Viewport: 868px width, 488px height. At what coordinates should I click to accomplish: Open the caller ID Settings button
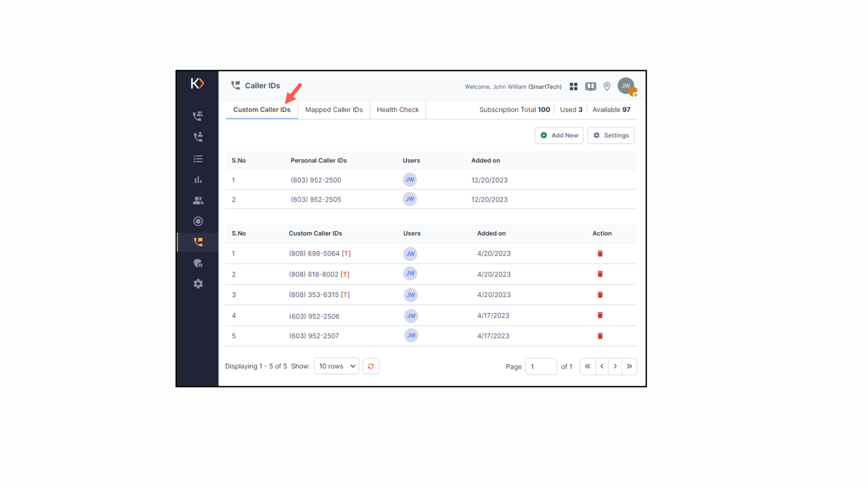coord(611,136)
